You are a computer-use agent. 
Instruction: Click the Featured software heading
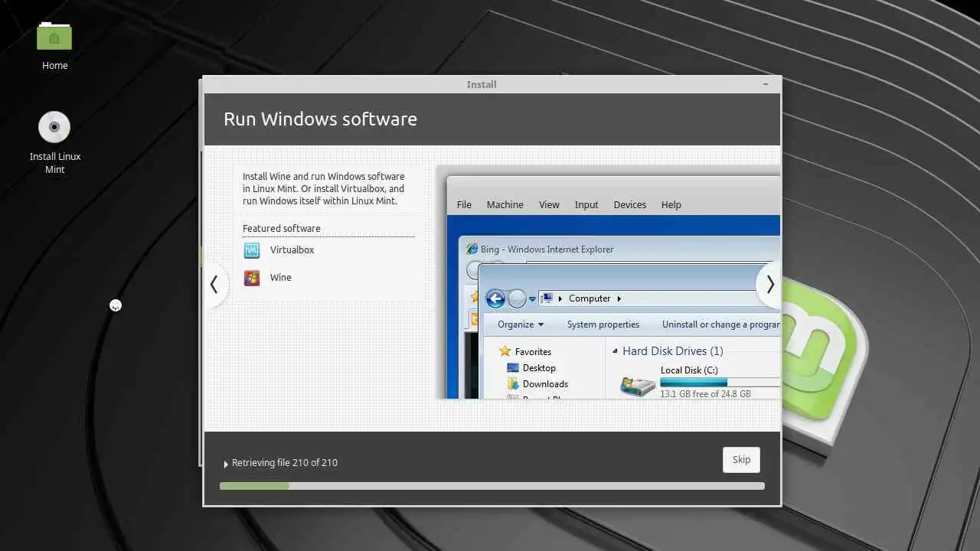[x=282, y=229]
